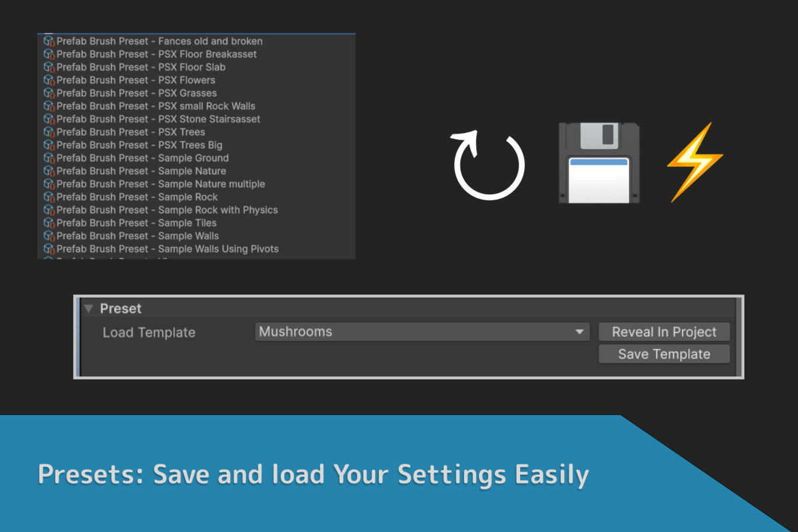Click the floppy disk save icon

599,163
